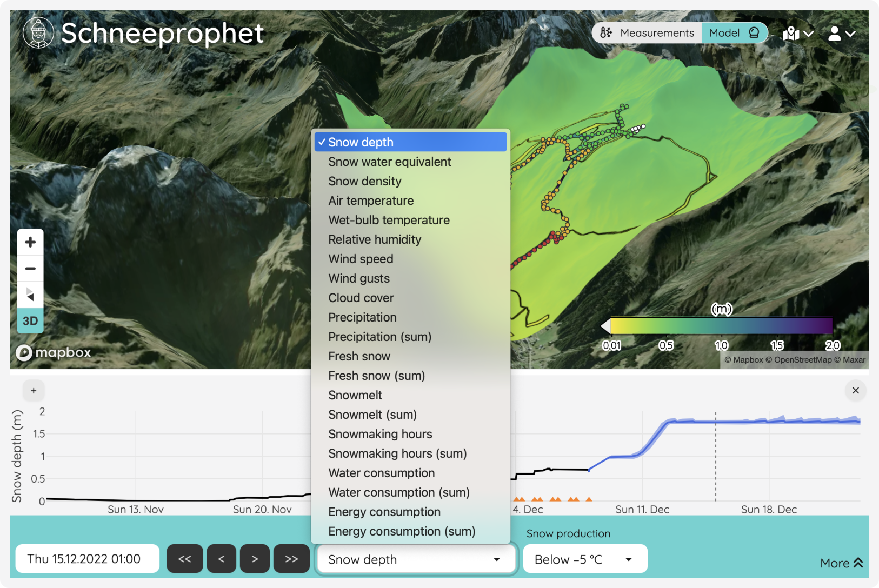The width and height of the screenshot is (879, 588).
Task: Select Wind gusts option
Action: pyautogui.click(x=411, y=278)
